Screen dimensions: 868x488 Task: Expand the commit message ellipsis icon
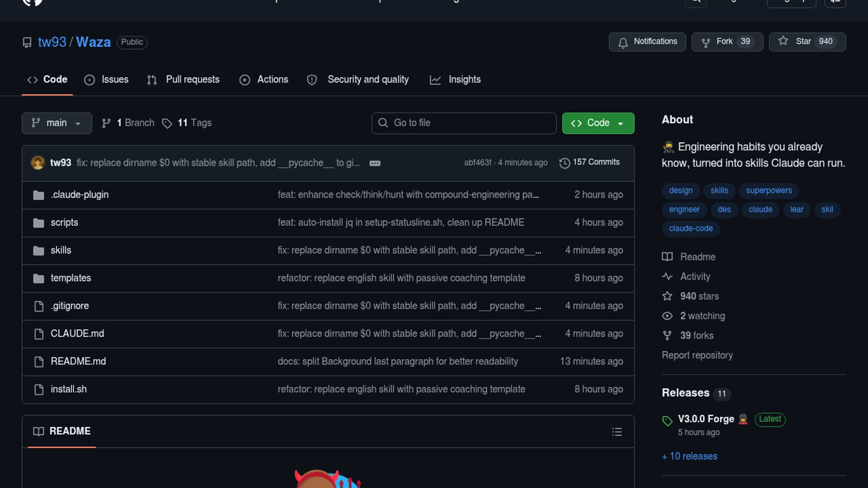375,163
